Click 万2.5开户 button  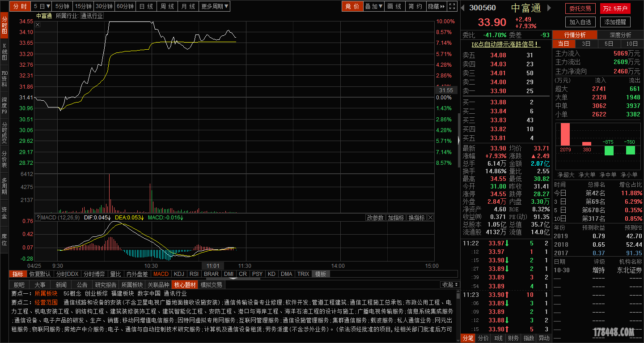pos(615,9)
